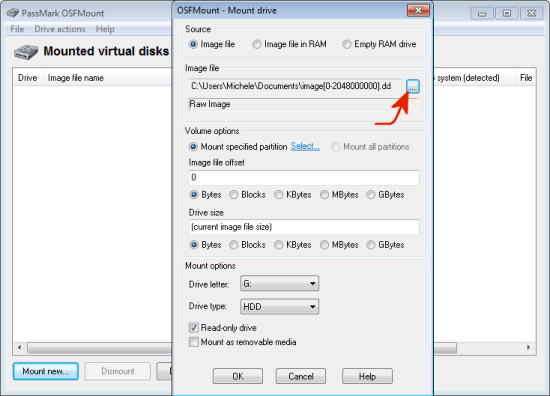Click the PassMark OSFMount title bar icon

[13, 13]
